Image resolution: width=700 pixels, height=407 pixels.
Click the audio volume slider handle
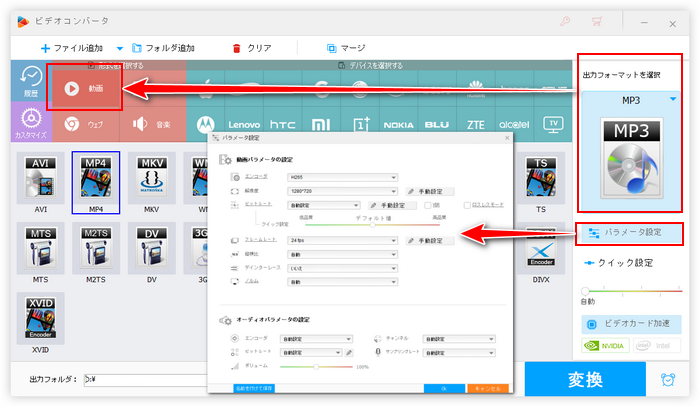coord(318,366)
